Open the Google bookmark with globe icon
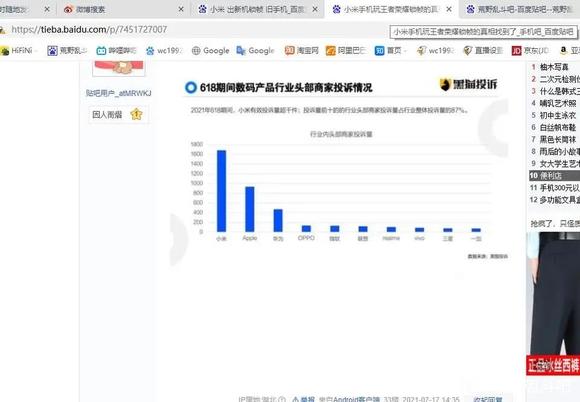 pyautogui.click(x=210, y=51)
